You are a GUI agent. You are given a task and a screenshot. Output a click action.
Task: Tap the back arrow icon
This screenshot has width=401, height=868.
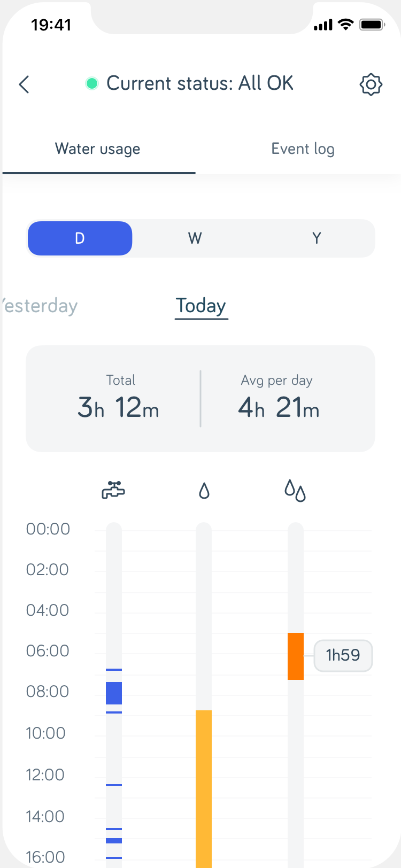24,84
